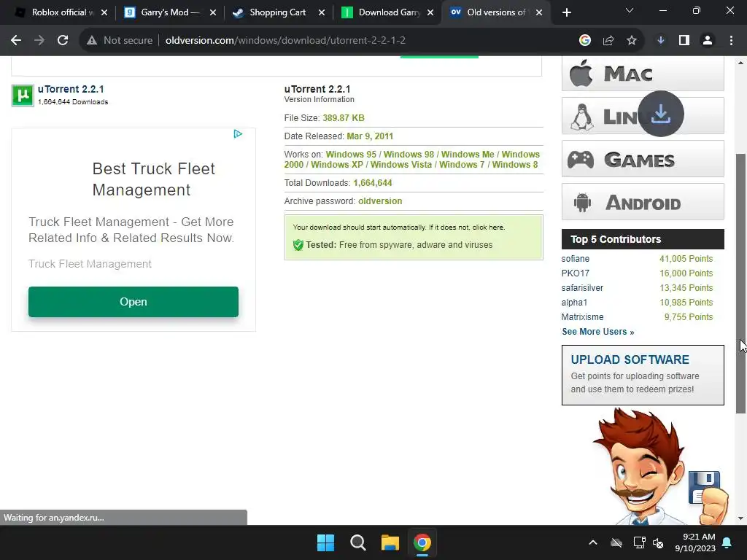Viewport: 747px width, 560px height.
Task: Open contributor Matrixisme profile
Action: click(582, 317)
